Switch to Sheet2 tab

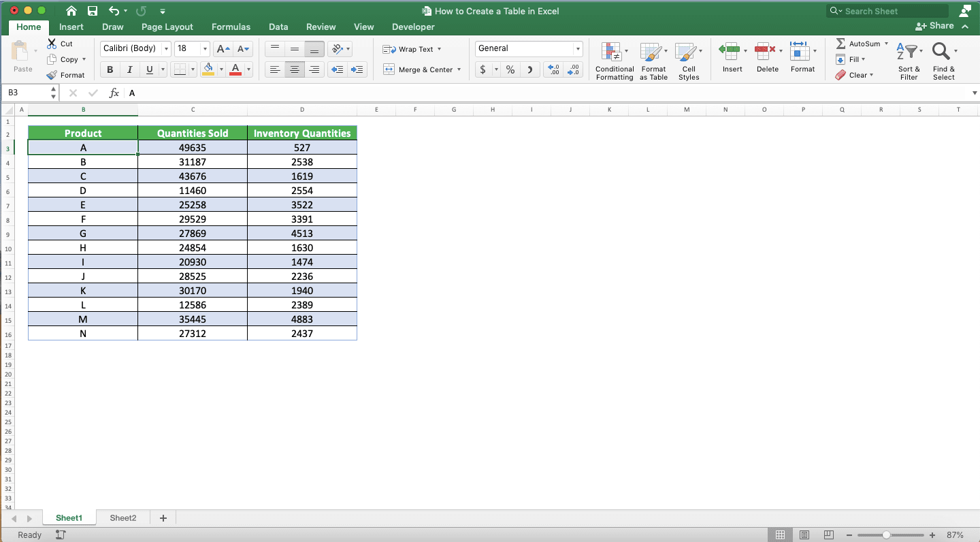[x=123, y=518]
